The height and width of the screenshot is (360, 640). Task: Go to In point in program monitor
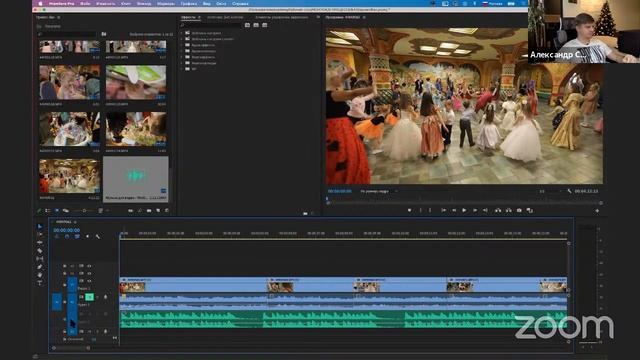point(443,210)
